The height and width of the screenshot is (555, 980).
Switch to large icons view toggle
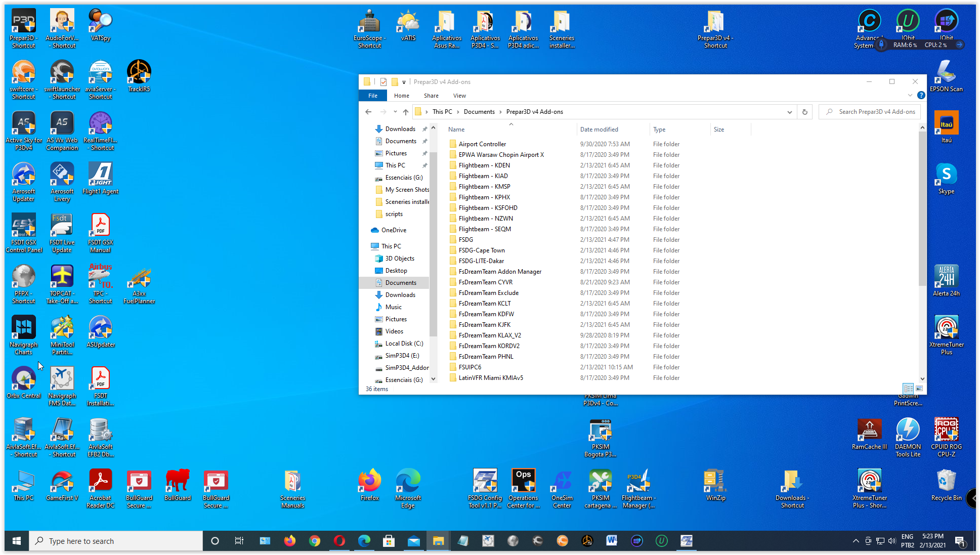click(x=919, y=389)
